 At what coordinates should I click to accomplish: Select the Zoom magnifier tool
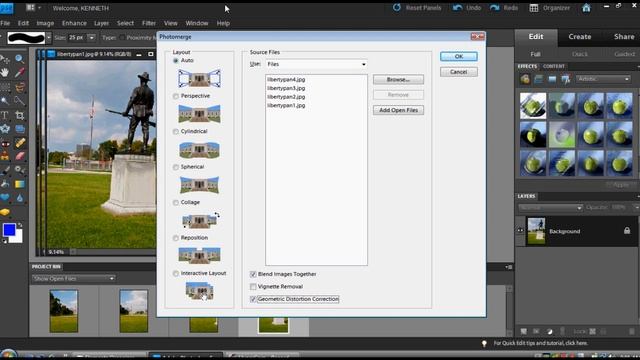point(20,59)
